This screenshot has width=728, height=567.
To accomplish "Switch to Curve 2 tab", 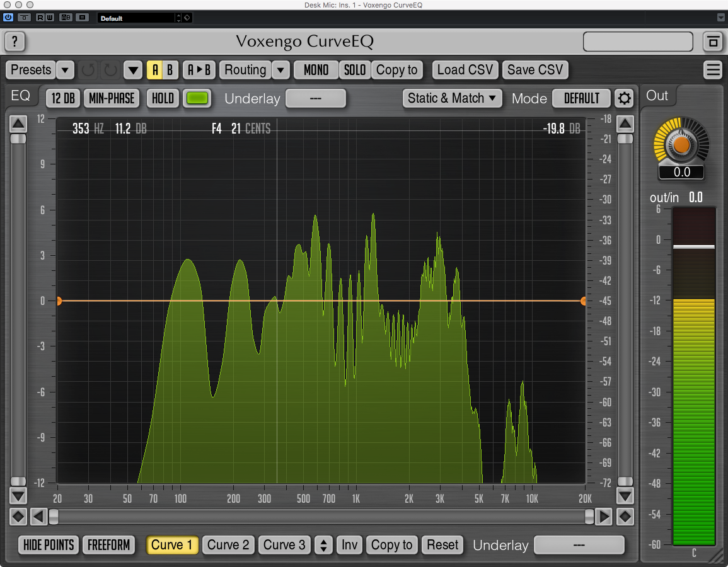I will click(x=228, y=545).
